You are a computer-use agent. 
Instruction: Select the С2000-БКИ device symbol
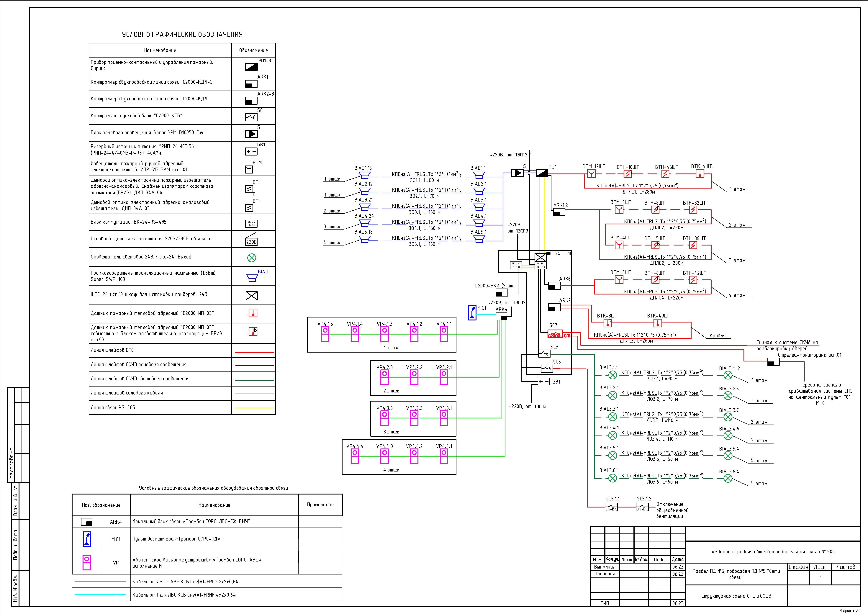(x=502, y=292)
